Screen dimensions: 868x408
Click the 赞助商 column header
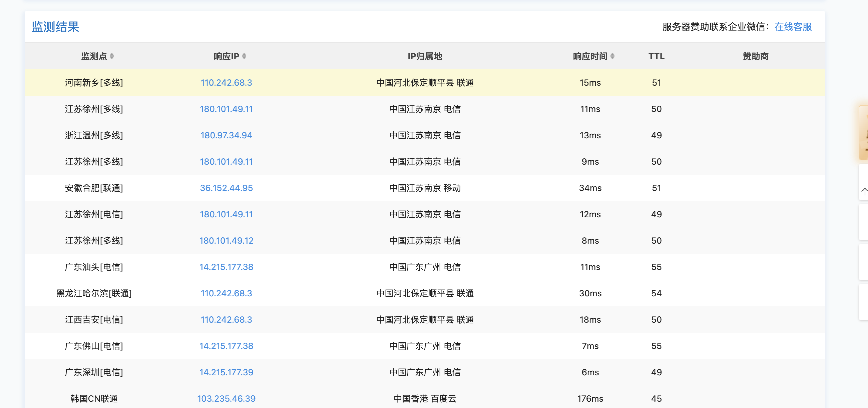pyautogui.click(x=756, y=56)
